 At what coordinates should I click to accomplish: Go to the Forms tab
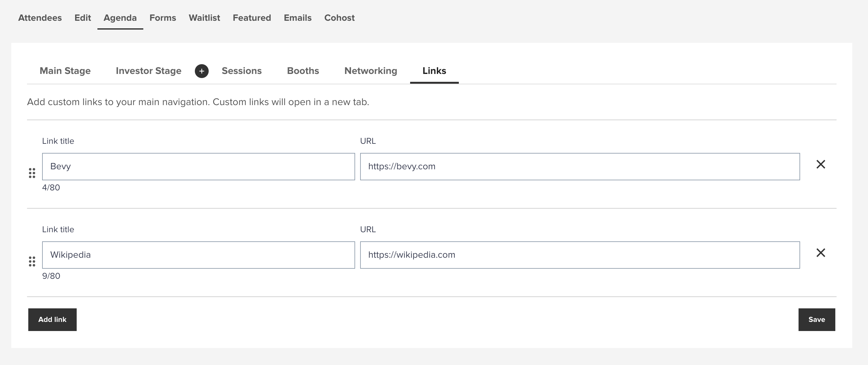tap(162, 18)
